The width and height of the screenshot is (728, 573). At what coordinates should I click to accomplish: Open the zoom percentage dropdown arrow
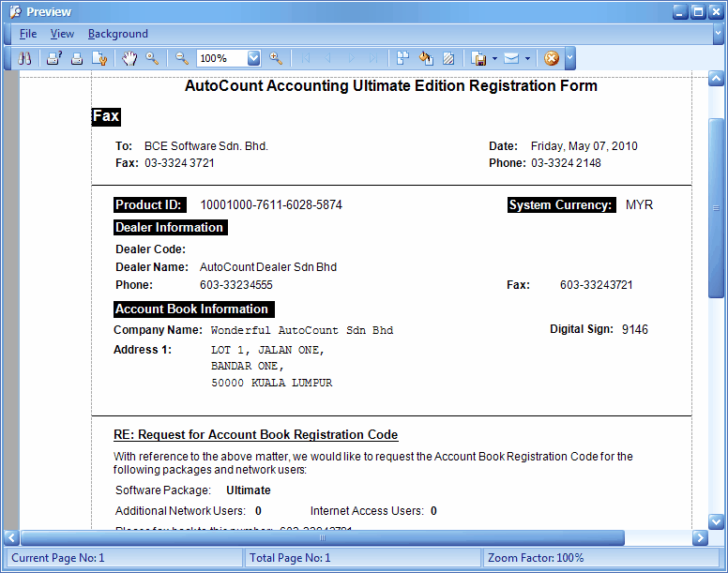[253, 58]
